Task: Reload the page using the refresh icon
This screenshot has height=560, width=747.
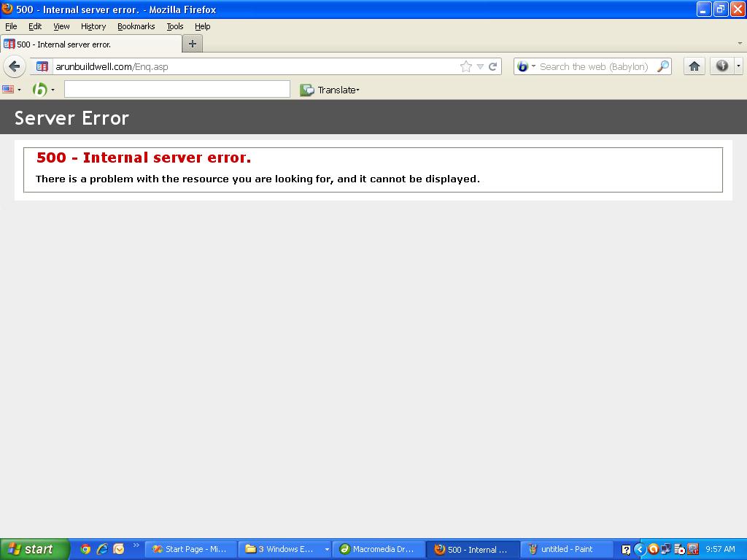Action: 493,66
